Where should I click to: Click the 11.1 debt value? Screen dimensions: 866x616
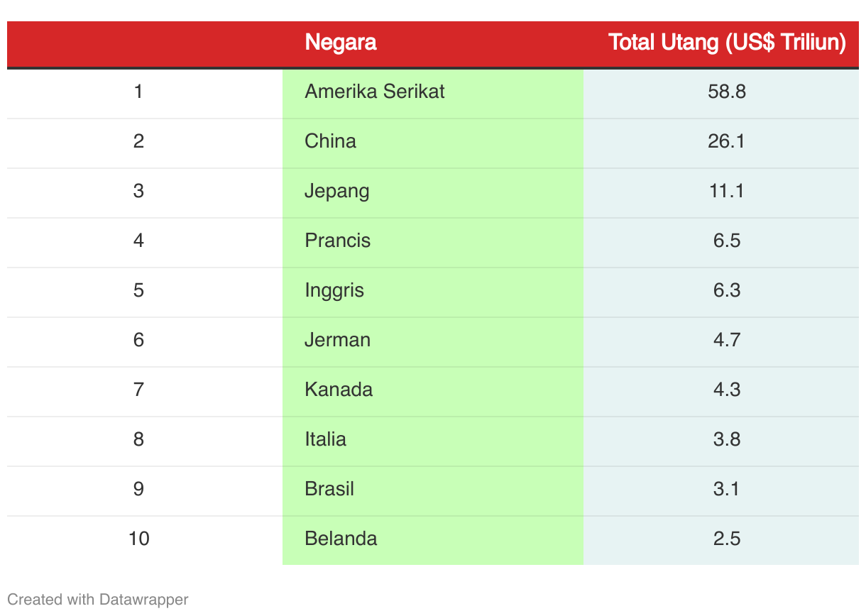(x=727, y=191)
